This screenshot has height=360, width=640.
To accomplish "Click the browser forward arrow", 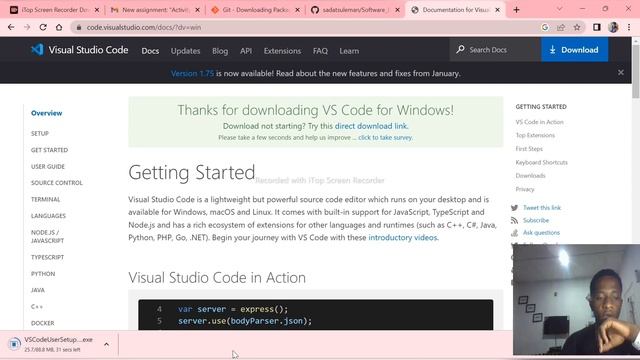I will pyautogui.click(x=27, y=27).
